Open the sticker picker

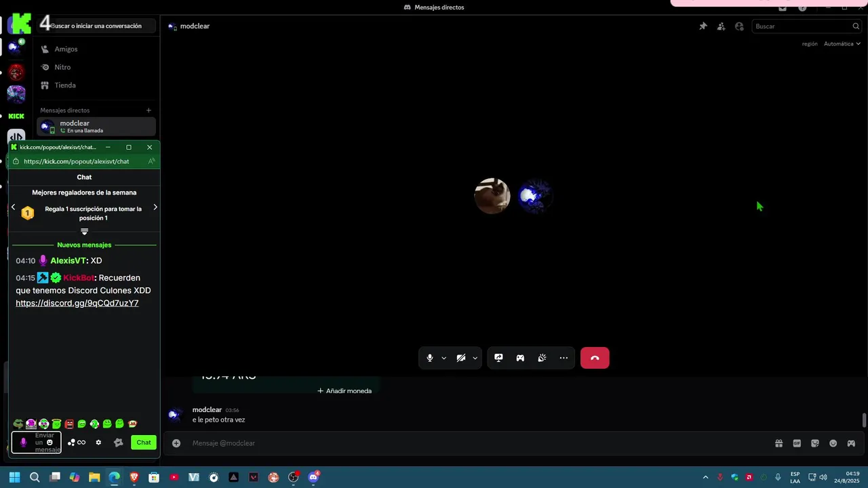815,443
